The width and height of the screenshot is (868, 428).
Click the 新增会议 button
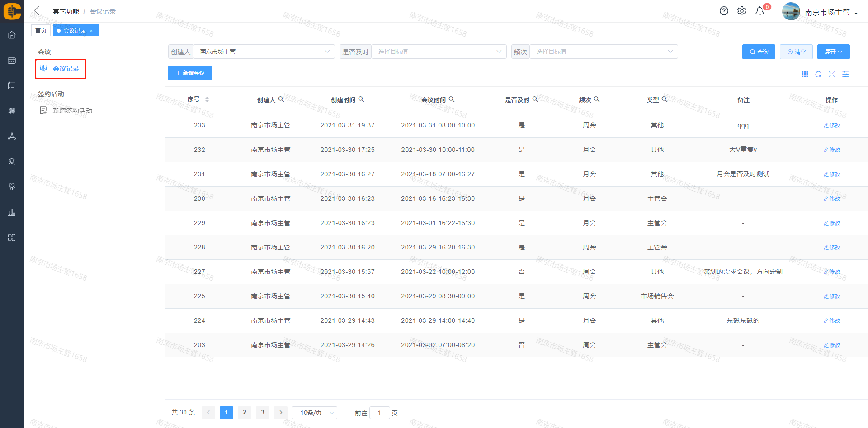(x=190, y=73)
